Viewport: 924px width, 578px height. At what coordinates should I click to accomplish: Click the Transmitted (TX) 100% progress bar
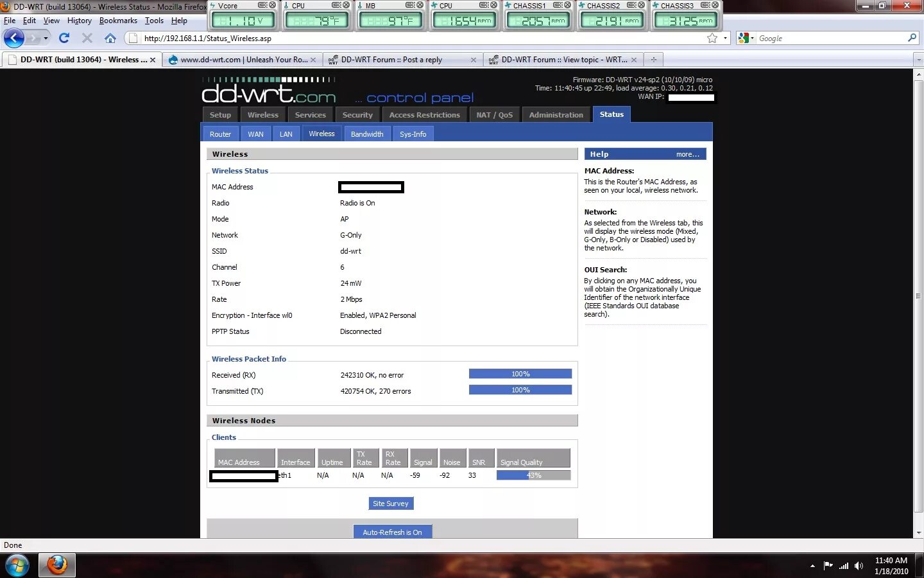520,390
